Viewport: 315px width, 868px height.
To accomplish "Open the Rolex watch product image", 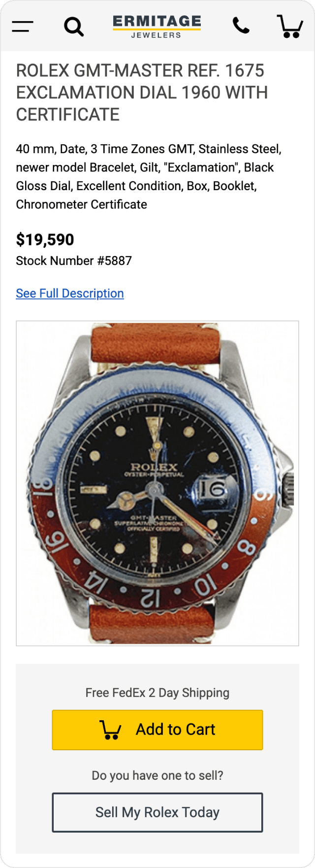I will point(157,483).
